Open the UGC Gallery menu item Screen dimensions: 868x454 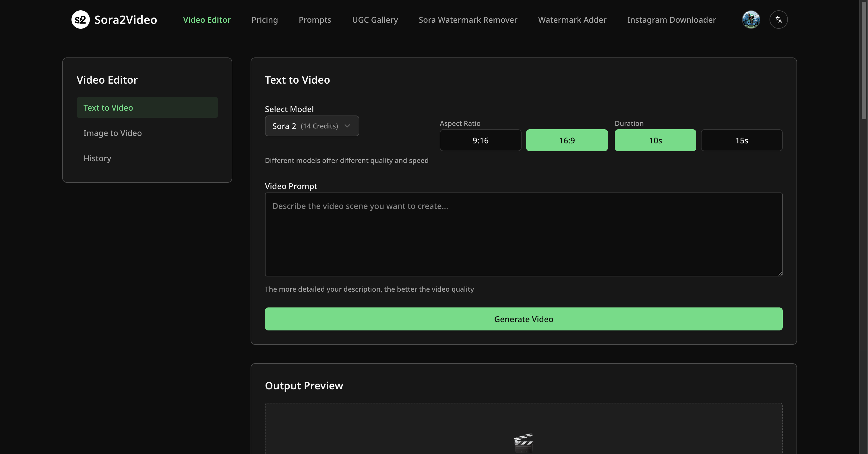point(375,20)
